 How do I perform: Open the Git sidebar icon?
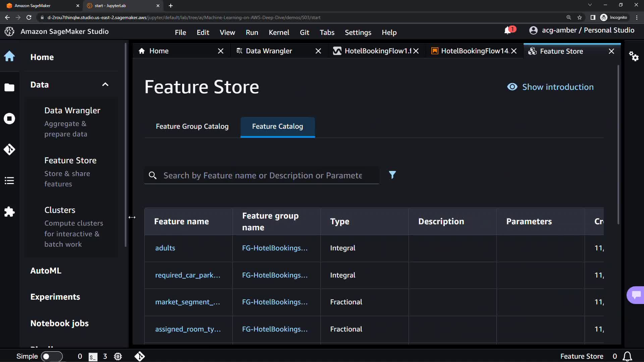click(x=9, y=149)
